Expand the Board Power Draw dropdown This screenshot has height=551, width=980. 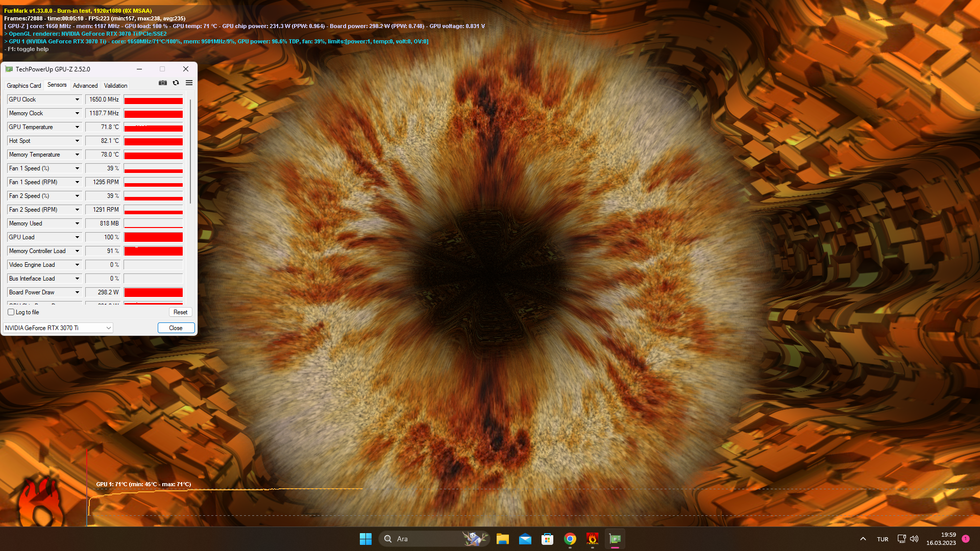click(x=78, y=292)
